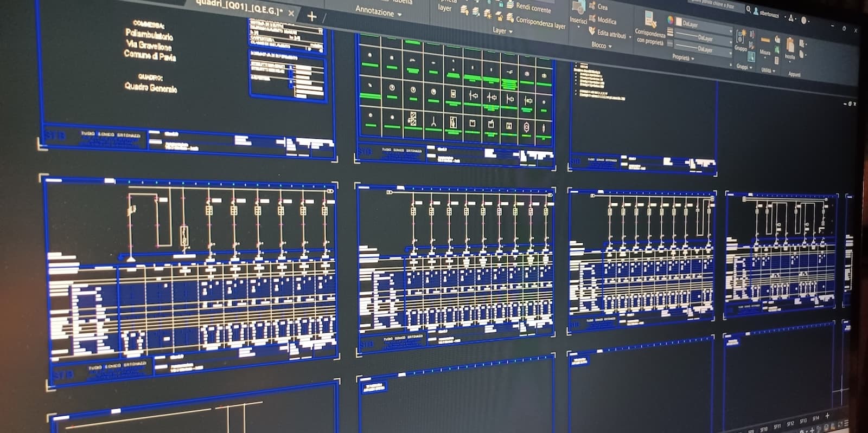Viewport: 868px width, 433px height.
Task: Click the Incolla paste tool
Action: coord(790,49)
